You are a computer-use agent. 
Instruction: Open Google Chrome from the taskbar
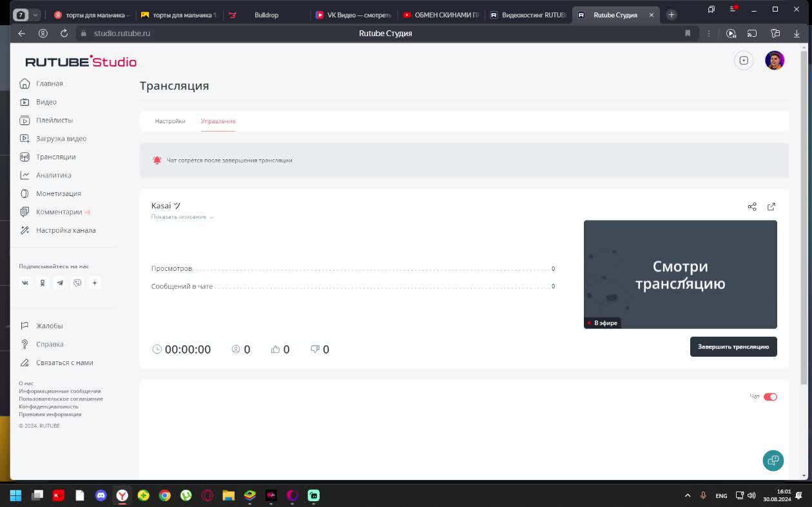pyautogui.click(x=165, y=495)
